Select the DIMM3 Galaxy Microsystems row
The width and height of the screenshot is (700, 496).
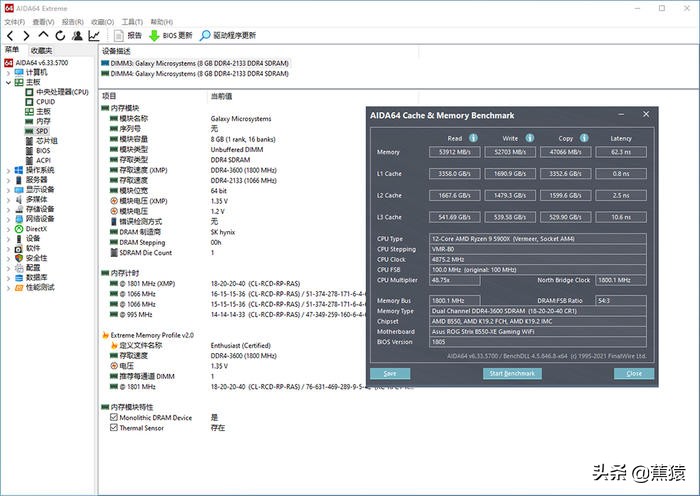click(x=195, y=63)
